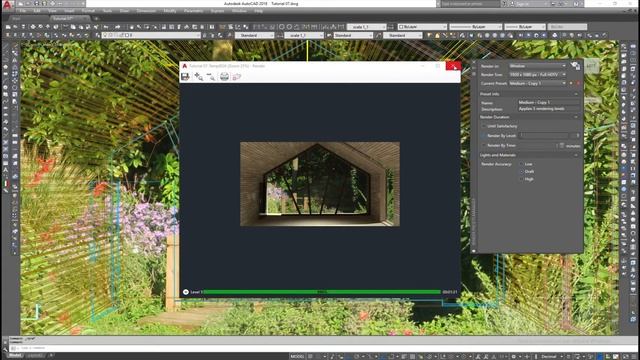Select the Until Satisfactory radio option
Viewport: 640px width, 360px height.
(484, 126)
